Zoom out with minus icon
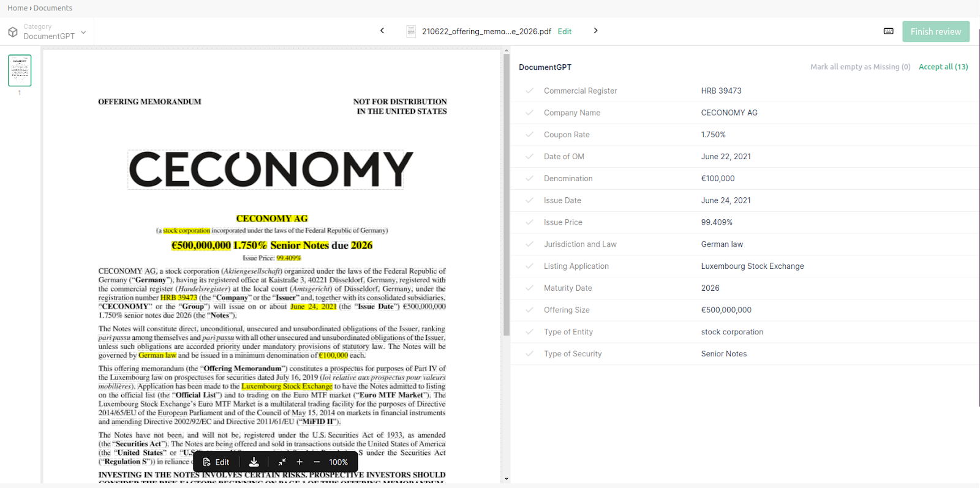This screenshot has height=488, width=980. 317,462
